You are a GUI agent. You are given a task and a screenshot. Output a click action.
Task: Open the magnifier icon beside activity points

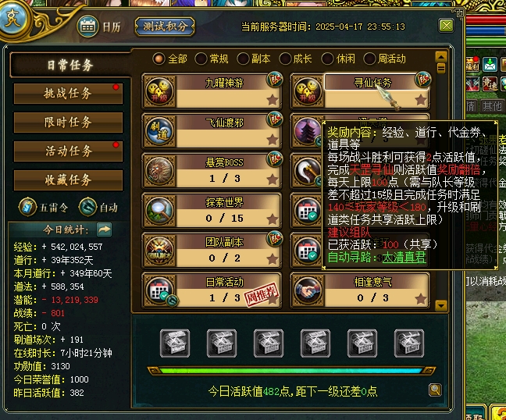pos(435,390)
